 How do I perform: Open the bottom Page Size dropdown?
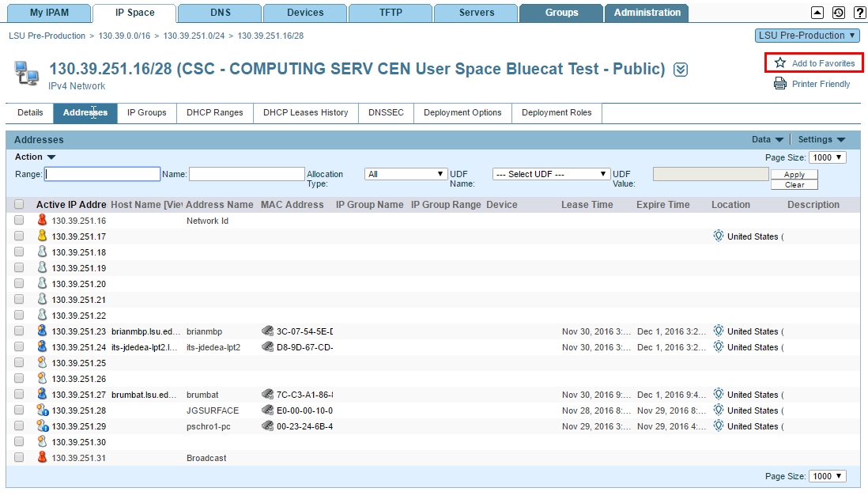tap(827, 476)
